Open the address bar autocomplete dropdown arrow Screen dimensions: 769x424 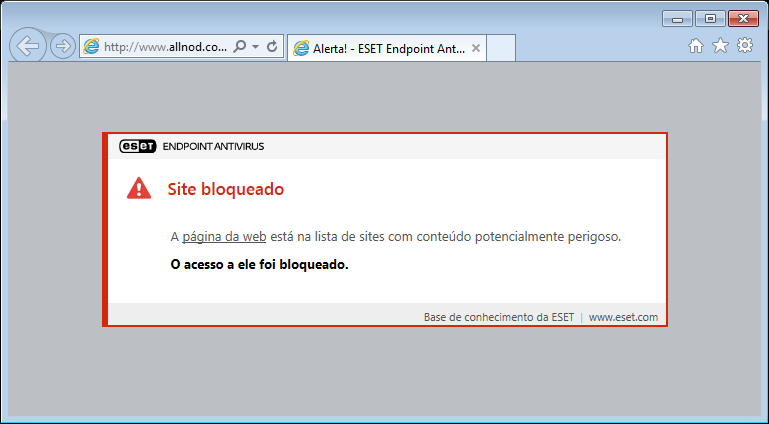(256, 47)
